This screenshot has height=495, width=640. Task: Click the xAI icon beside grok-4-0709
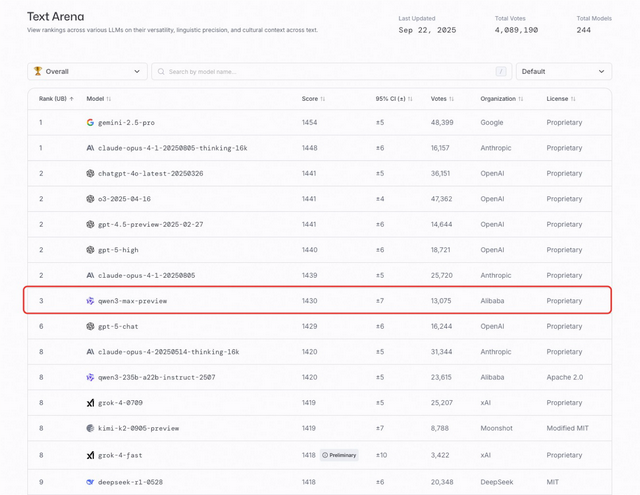pyautogui.click(x=90, y=403)
